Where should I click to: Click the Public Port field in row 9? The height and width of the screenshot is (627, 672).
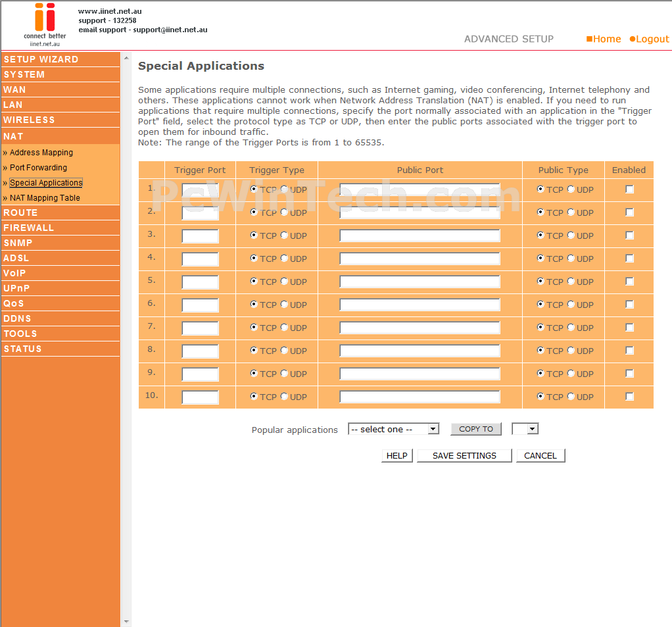(420, 374)
